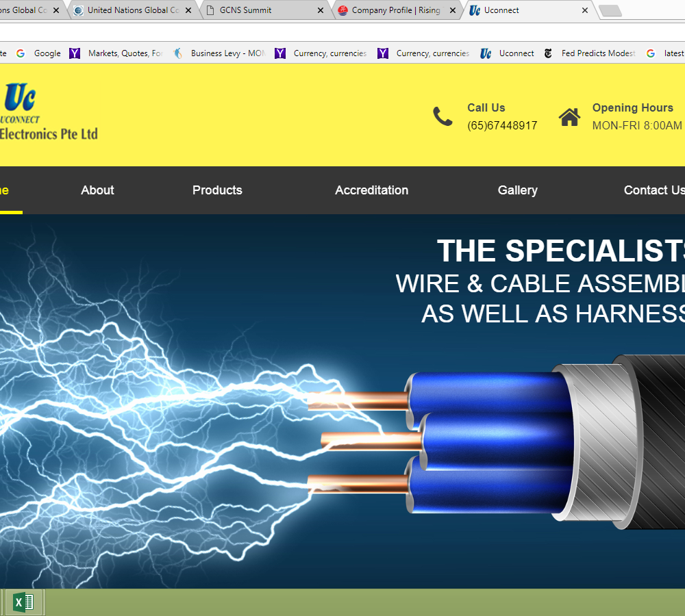Open the Markets, Quotes Yahoo bookmark
Image resolution: width=685 pixels, height=616 pixels.
[116, 53]
